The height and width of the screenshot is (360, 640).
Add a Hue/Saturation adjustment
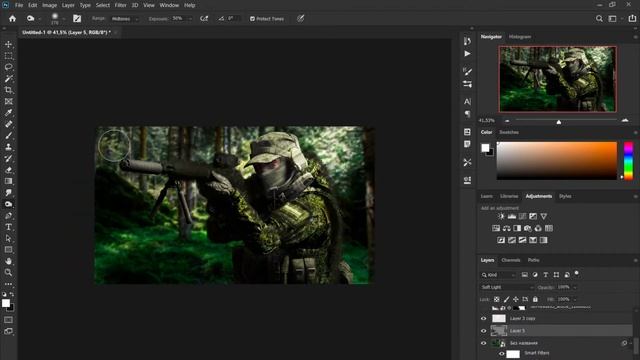coord(496,228)
